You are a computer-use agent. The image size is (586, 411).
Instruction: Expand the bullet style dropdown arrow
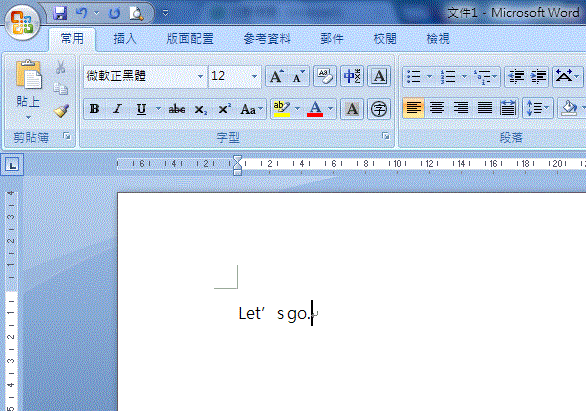pyautogui.click(x=429, y=76)
